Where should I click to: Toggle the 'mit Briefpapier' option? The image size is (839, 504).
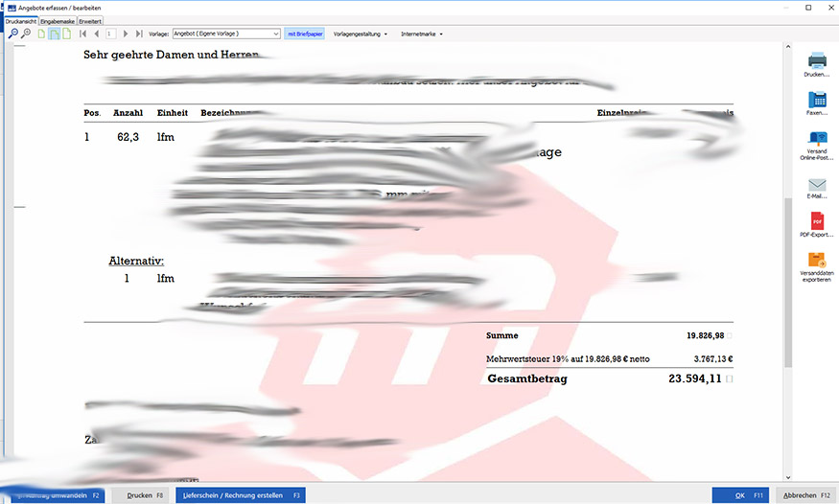(305, 34)
